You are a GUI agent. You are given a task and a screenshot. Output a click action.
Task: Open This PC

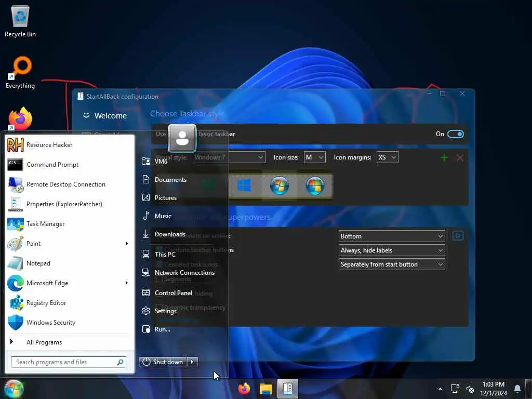tap(159, 254)
